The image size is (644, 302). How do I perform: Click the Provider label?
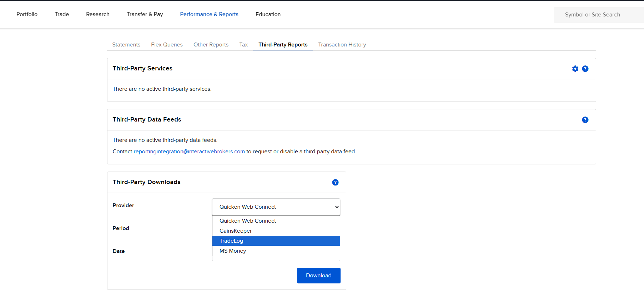124,206
